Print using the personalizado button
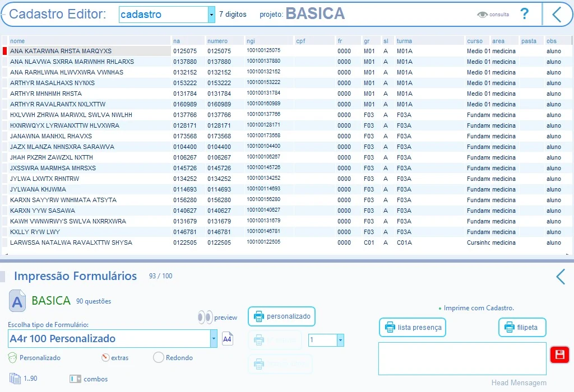 (281, 316)
